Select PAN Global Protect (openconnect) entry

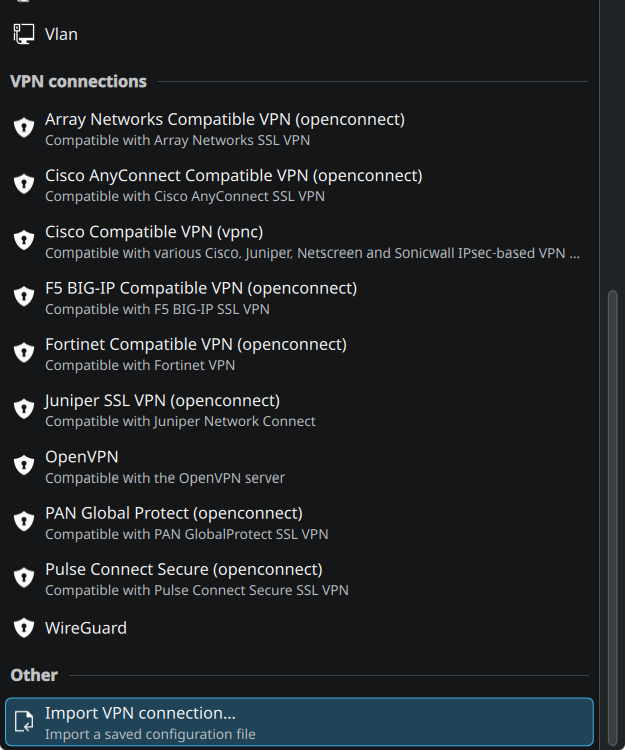pyautogui.click(x=174, y=522)
